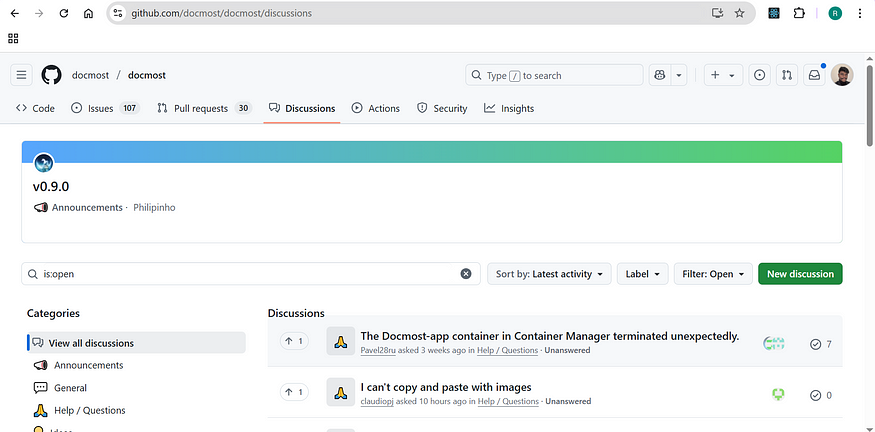Open the Actions tab
Image resolution: width=875 pixels, height=432 pixels.
(376, 108)
